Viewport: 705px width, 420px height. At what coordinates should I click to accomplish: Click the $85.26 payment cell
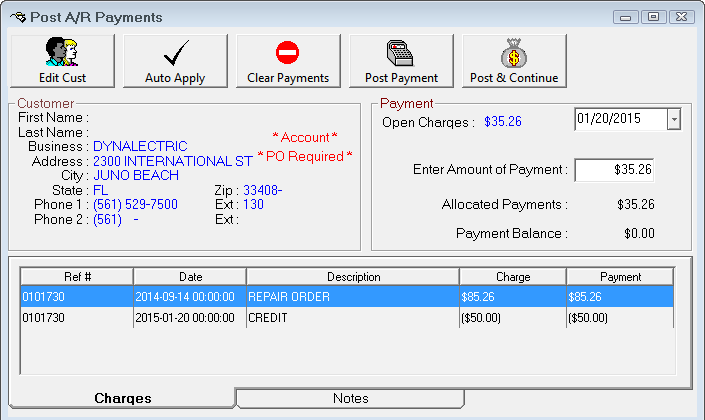coord(620,297)
